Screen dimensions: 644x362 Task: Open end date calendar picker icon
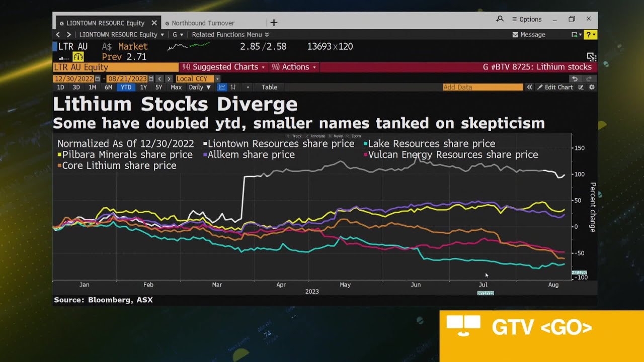(150, 79)
